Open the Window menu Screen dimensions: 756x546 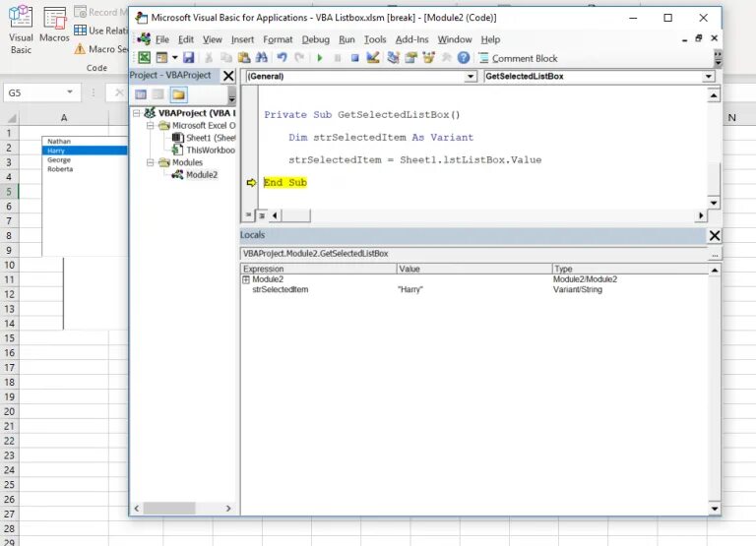(455, 39)
